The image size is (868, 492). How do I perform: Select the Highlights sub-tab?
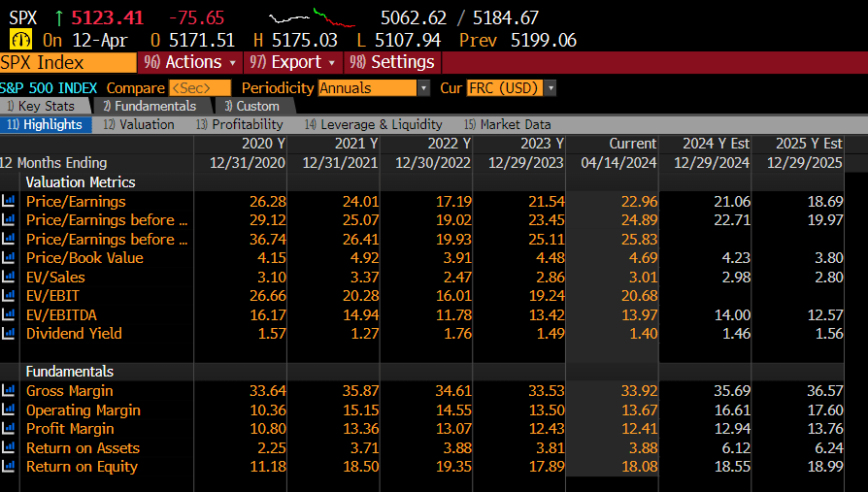point(46,124)
